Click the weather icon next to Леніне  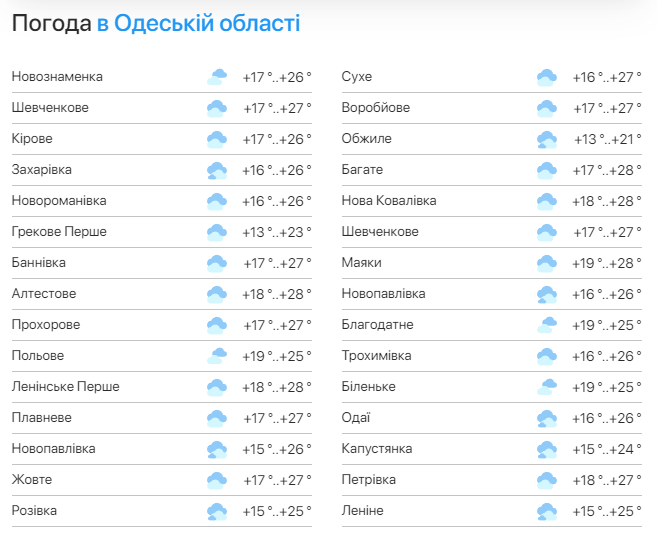(546, 511)
